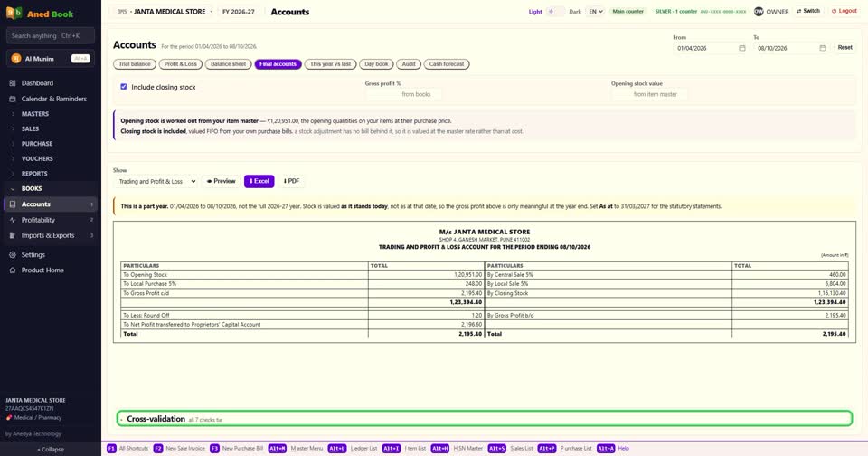
Task: Click the Alt+L Ledger List badge
Action: point(336,448)
